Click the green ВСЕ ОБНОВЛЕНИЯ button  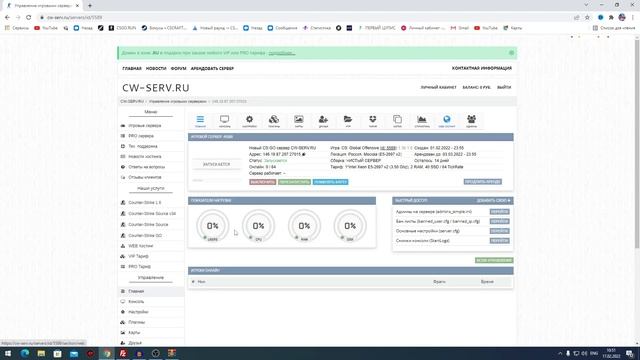(x=494, y=260)
